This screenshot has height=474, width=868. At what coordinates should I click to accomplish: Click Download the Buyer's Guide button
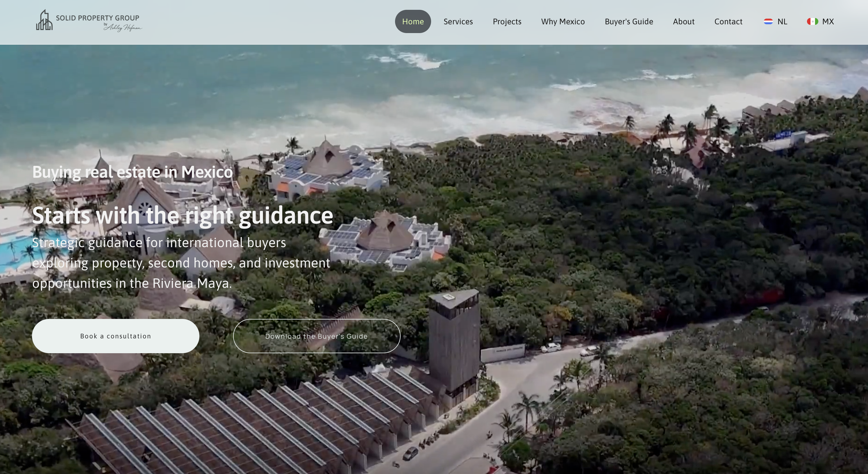317,336
